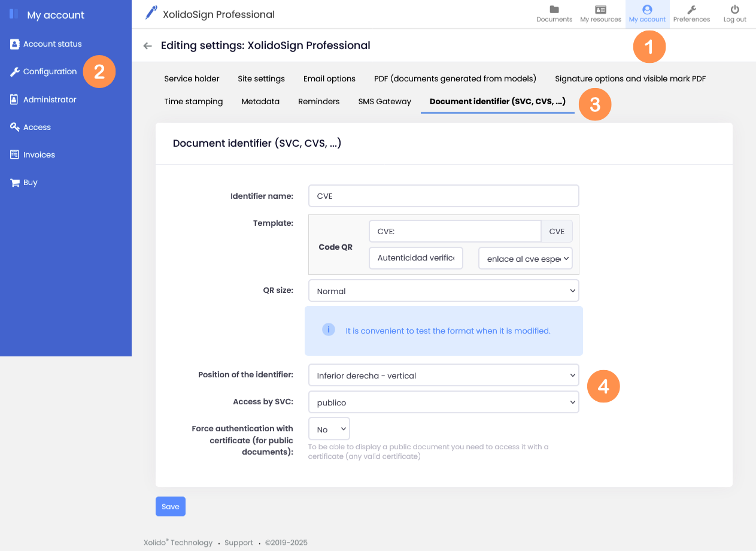
Task: Click the blue info icon in the notice
Action: click(329, 329)
